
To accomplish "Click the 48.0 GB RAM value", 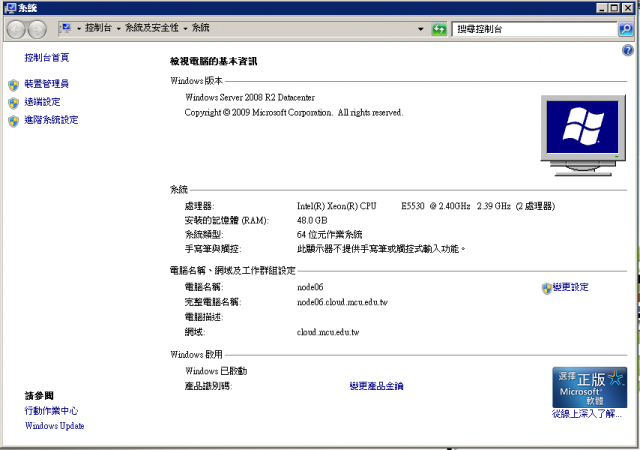I will click(312, 221).
